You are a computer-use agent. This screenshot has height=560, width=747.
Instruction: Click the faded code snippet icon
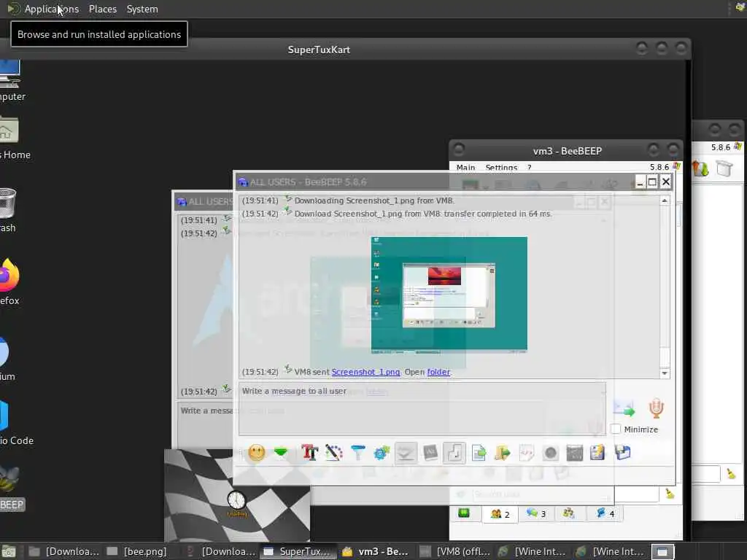pos(527,452)
